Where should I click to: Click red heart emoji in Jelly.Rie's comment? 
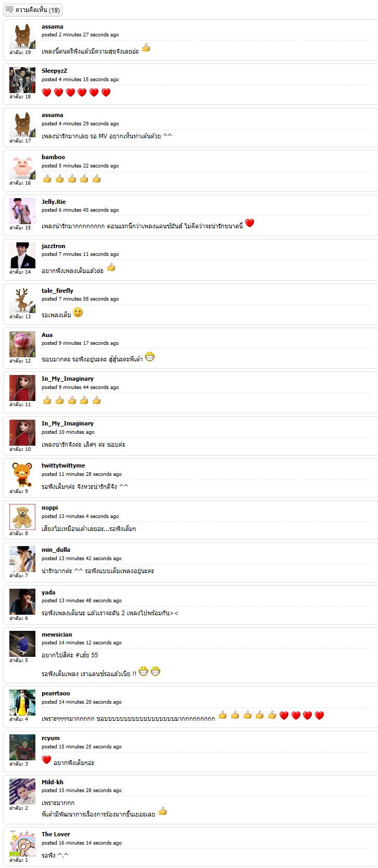click(250, 223)
